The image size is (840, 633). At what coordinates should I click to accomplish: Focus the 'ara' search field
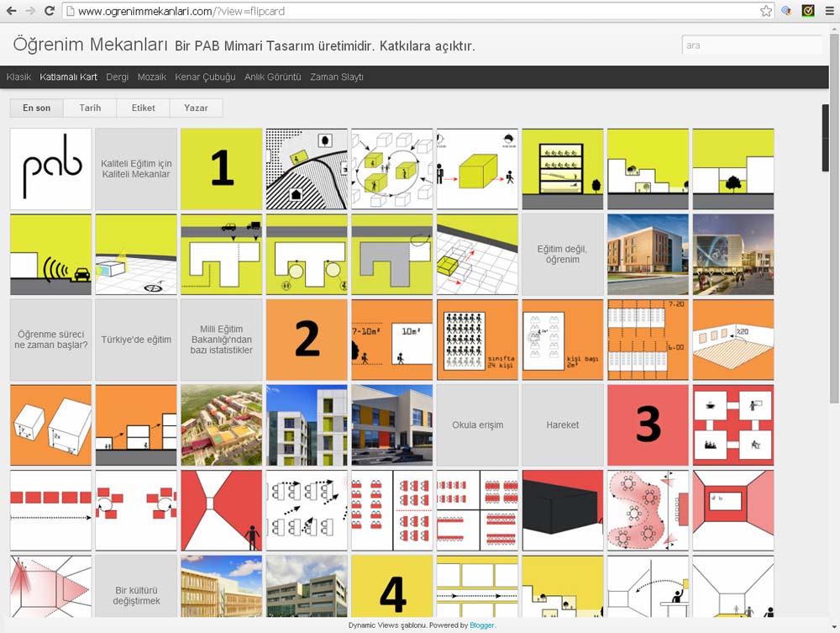tap(751, 45)
